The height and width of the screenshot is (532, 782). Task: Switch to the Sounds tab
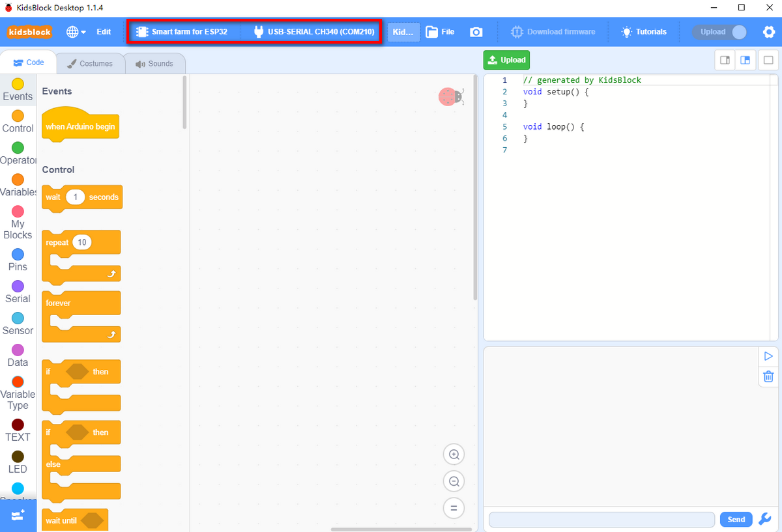pyautogui.click(x=154, y=64)
